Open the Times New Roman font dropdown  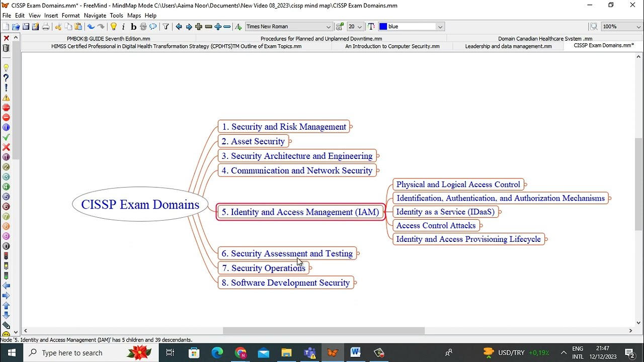coord(289,27)
